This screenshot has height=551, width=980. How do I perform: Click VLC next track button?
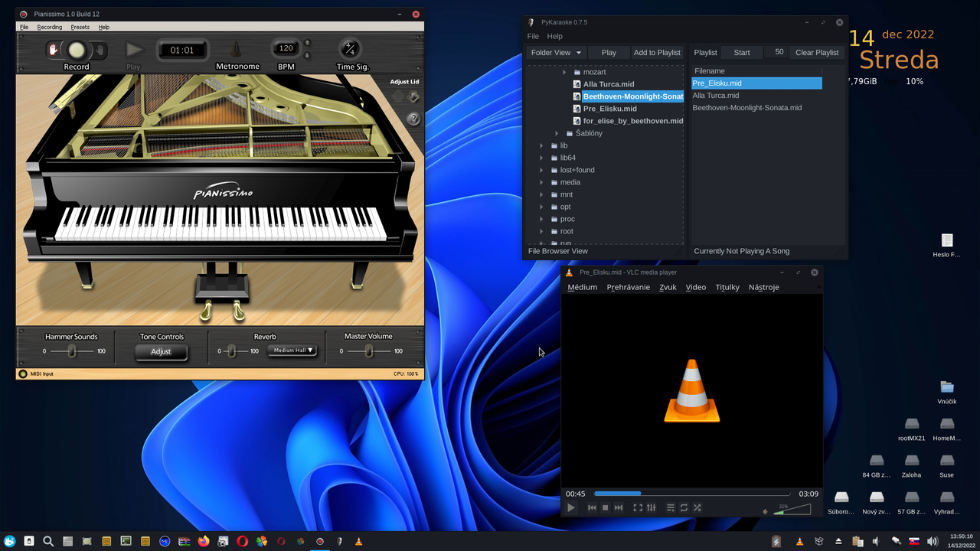click(x=619, y=507)
